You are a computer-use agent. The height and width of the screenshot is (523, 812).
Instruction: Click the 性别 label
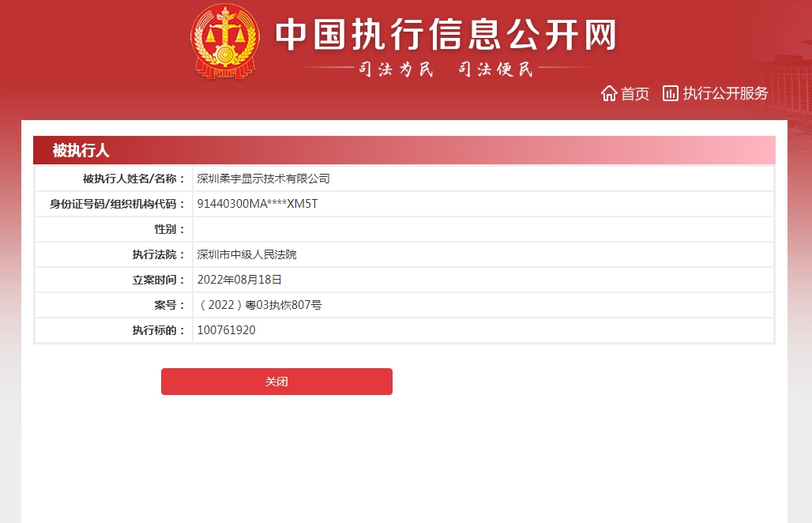(x=169, y=229)
